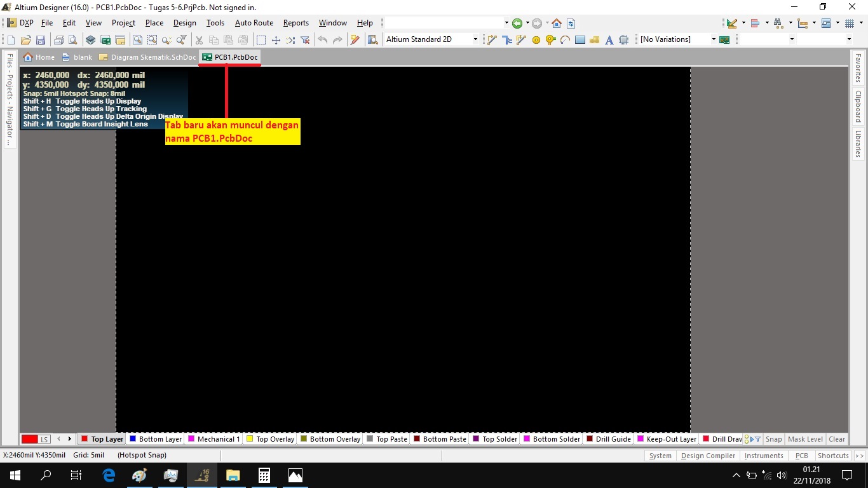The width and height of the screenshot is (868, 488).
Task: Click the Redo arrow icon
Action: (337, 39)
